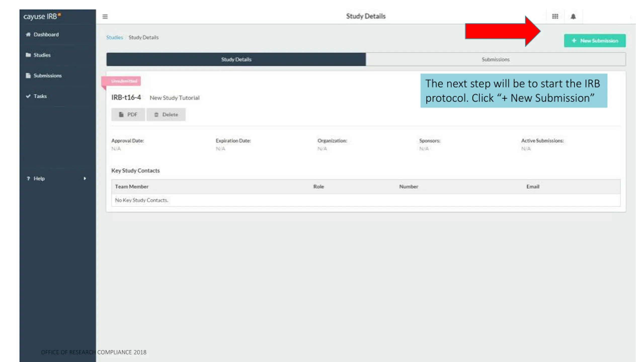Start a New Submission
644x362 pixels.
[x=595, y=41]
